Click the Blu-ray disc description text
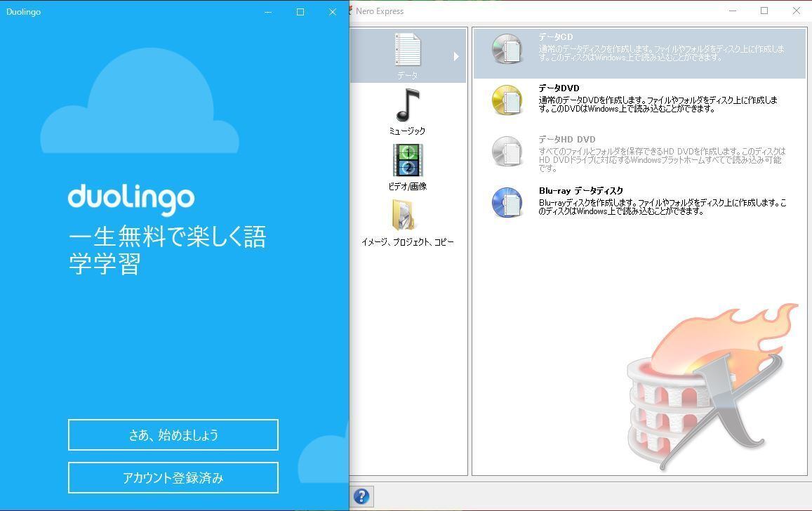812x511 pixels. 663,207
